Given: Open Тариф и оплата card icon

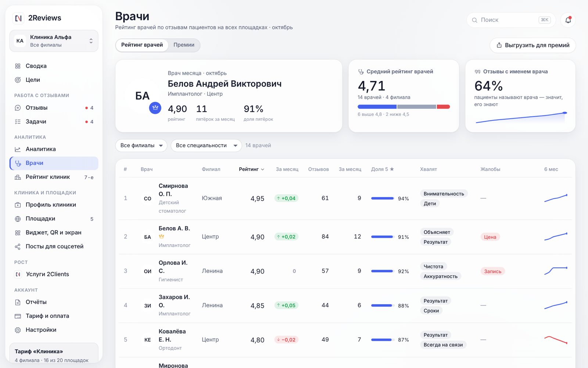Looking at the screenshot, I should [x=18, y=316].
